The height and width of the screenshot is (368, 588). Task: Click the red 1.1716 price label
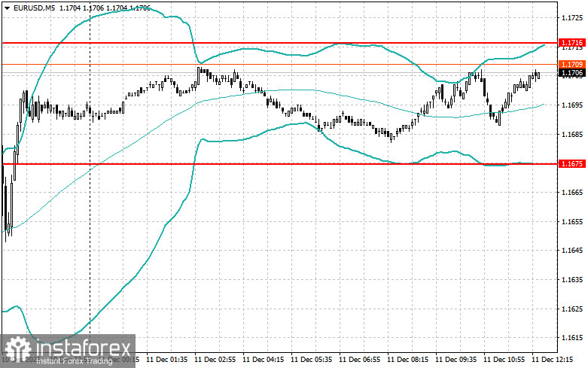click(571, 43)
